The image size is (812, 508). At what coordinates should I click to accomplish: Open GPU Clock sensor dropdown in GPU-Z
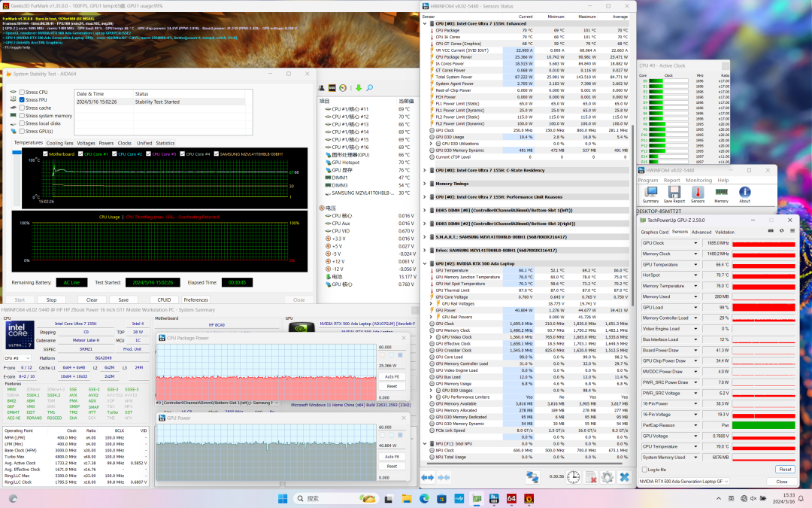pos(695,243)
